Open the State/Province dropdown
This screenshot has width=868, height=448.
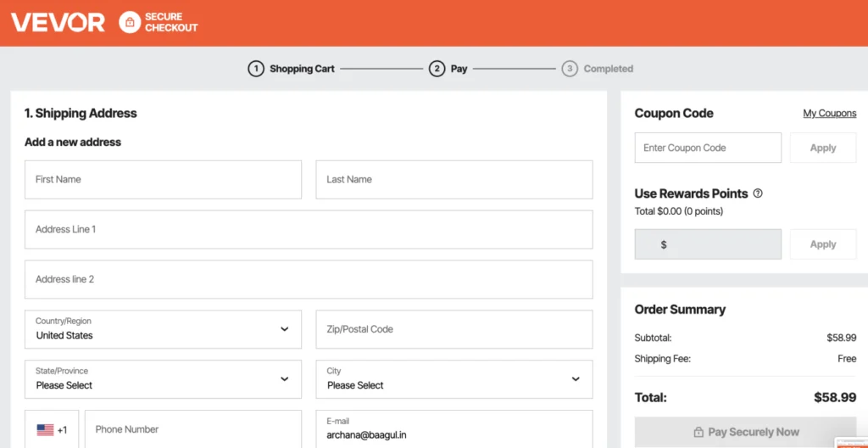(164, 379)
